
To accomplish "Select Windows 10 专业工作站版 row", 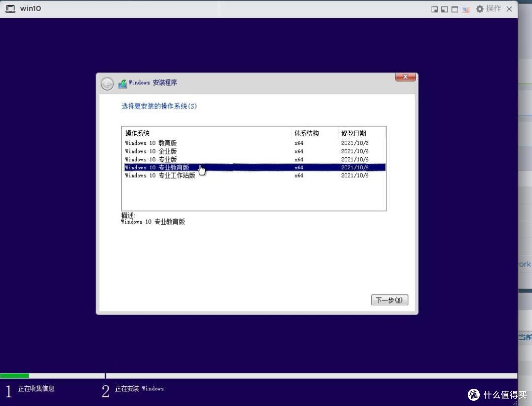I will pyautogui.click(x=254, y=175).
